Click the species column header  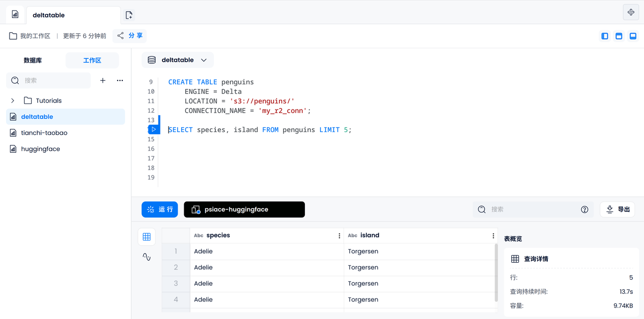[x=267, y=236]
